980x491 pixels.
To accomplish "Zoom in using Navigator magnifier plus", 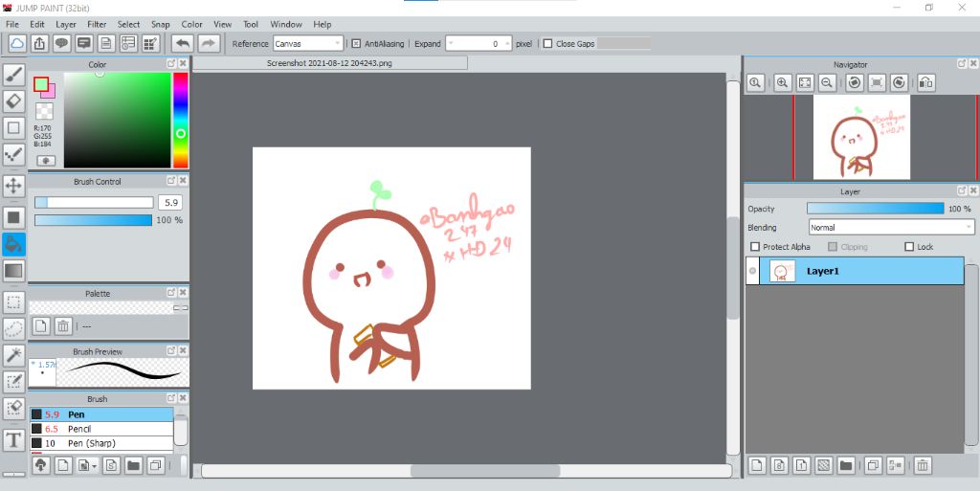I will coord(782,82).
